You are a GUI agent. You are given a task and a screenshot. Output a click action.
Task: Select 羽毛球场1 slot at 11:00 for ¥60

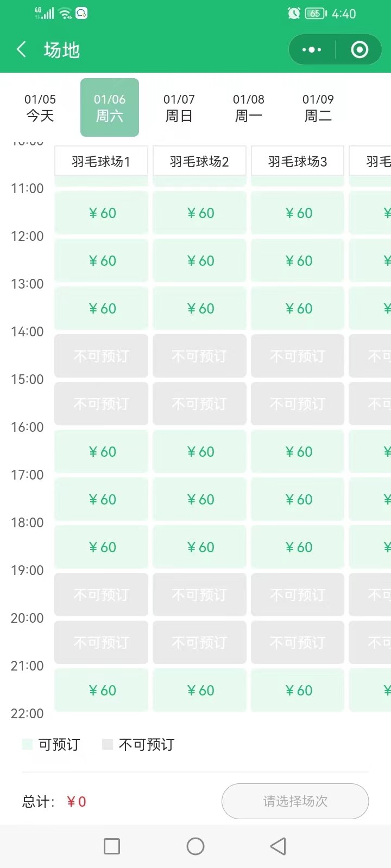pyautogui.click(x=102, y=213)
